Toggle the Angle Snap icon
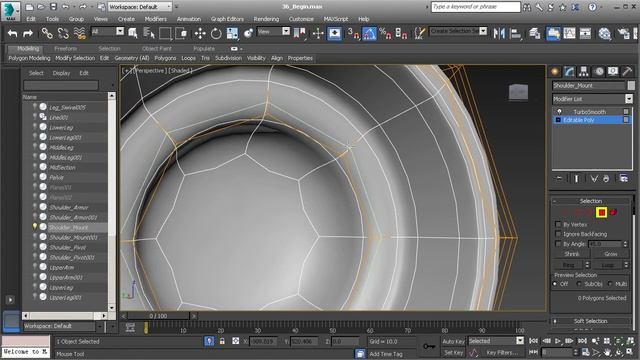Image resolution: width=640 pixels, height=360 pixels. click(x=369, y=33)
